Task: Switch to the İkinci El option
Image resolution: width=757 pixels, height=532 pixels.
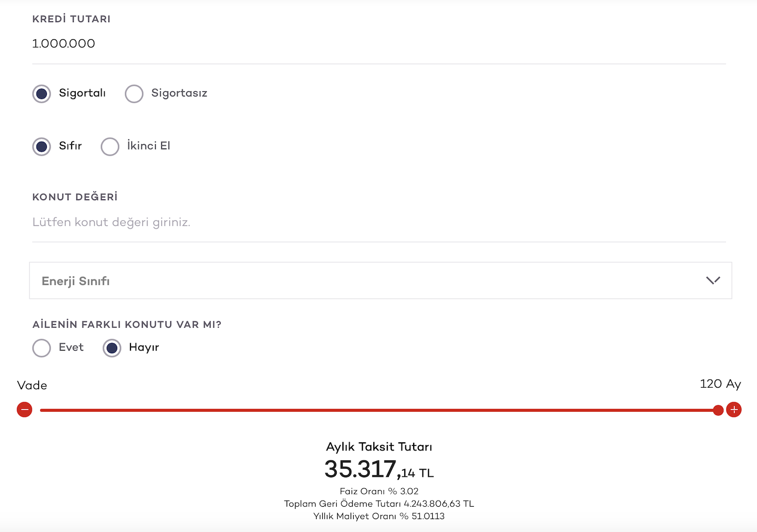Action: point(110,146)
